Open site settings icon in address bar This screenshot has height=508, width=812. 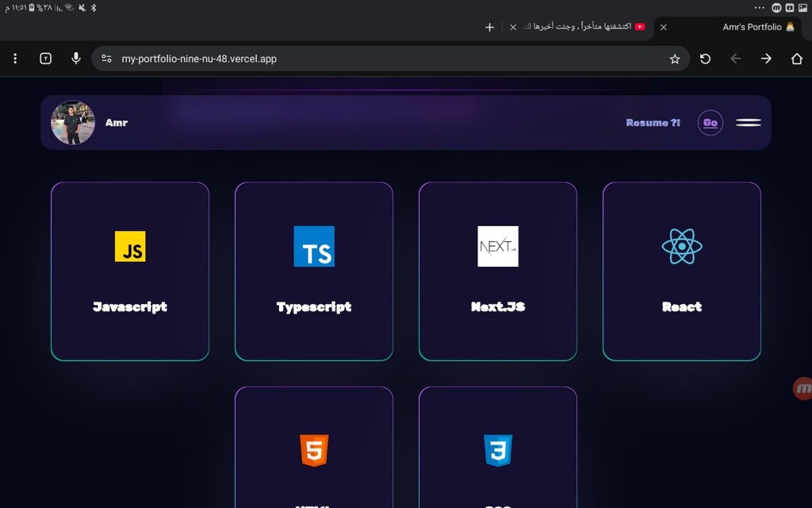click(x=107, y=59)
